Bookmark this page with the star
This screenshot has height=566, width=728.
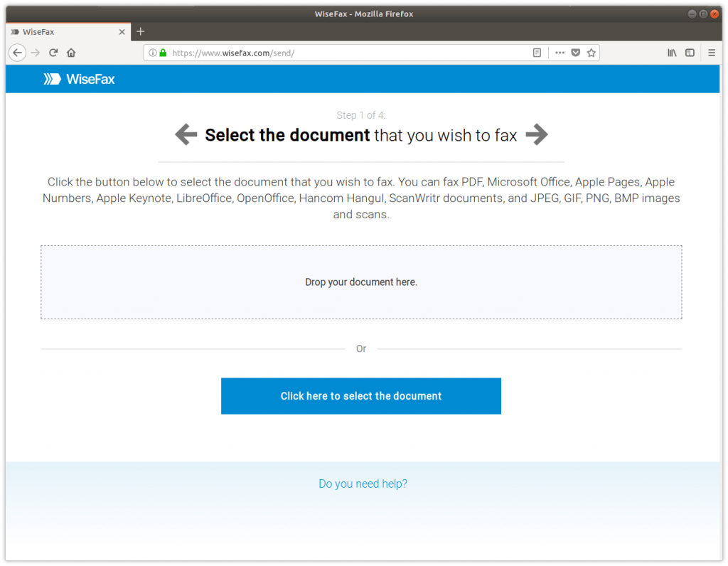click(x=591, y=53)
